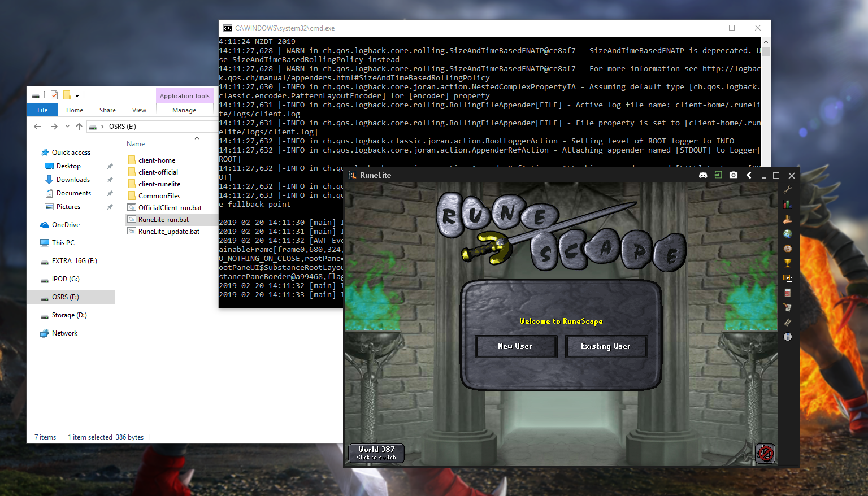Collapse RuneLite sidebar with arrow
Viewport: 868px width, 496px height.
[x=749, y=175]
